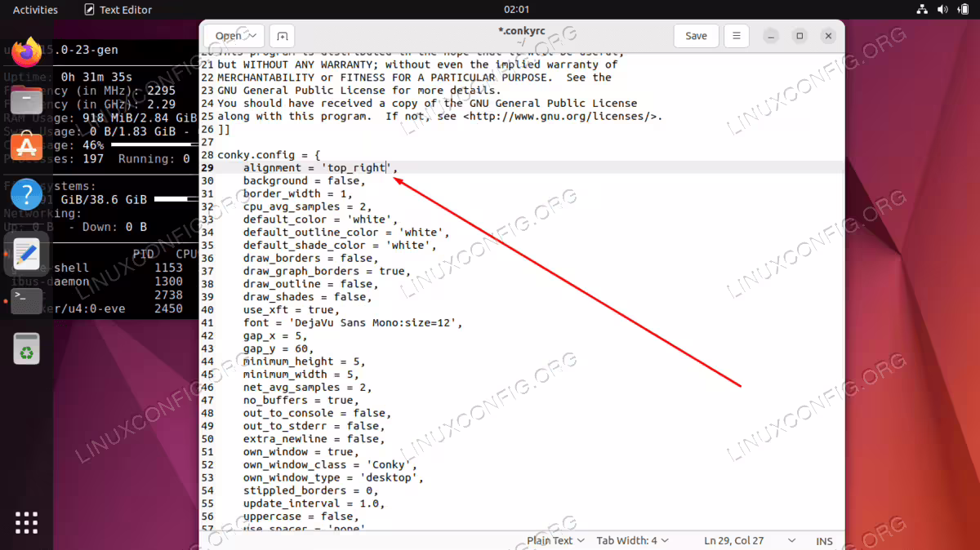Open the Text Editor app menu

pos(118,10)
